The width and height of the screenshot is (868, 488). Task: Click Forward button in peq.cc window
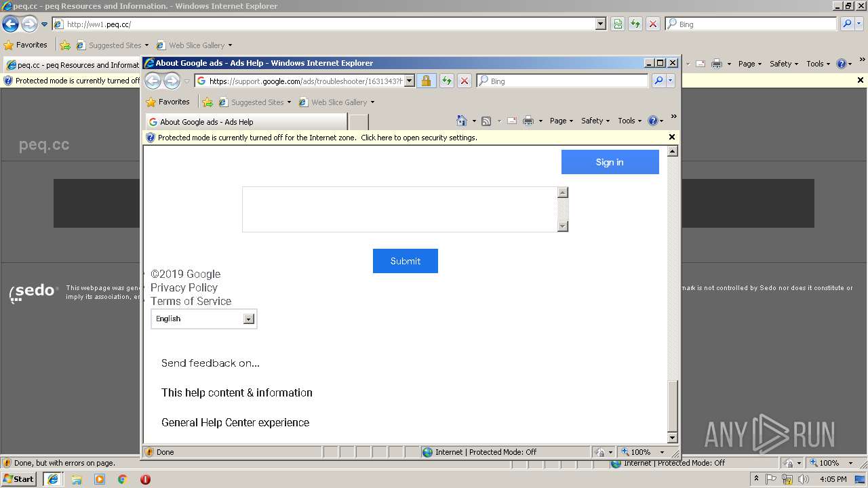pos(29,24)
